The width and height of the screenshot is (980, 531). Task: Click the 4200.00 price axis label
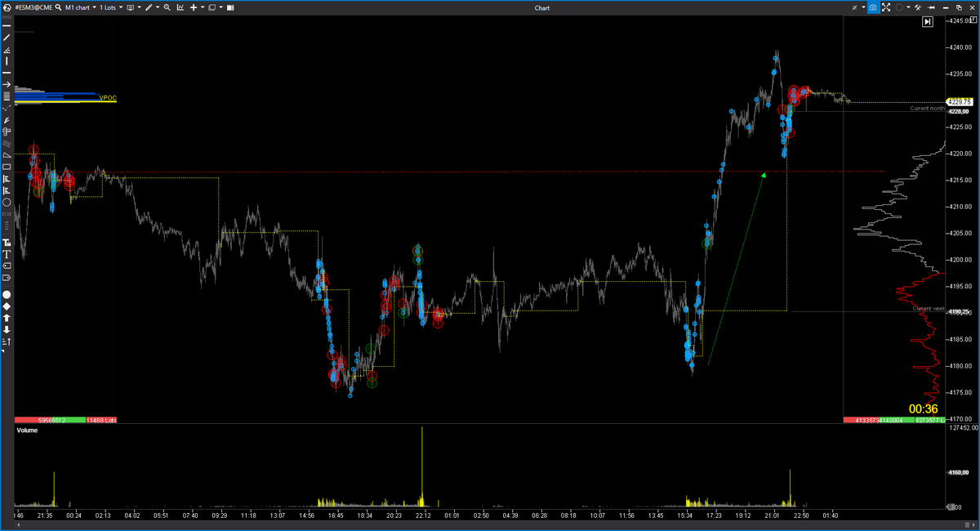pyautogui.click(x=961, y=260)
